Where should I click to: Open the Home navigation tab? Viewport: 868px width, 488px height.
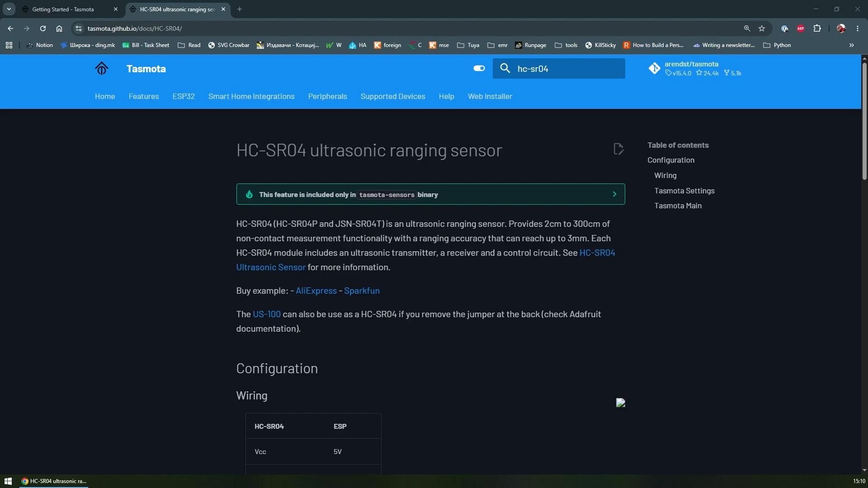pyautogui.click(x=105, y=96)
